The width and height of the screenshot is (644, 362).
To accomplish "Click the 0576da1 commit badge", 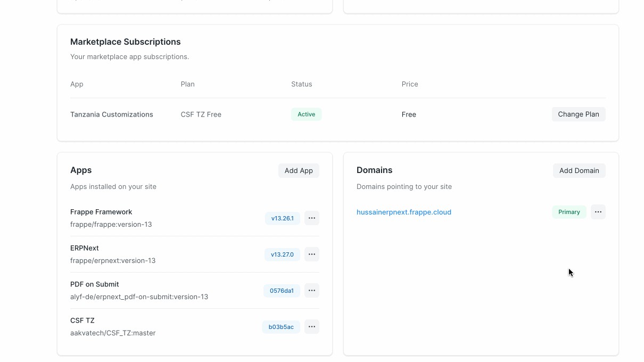I will click(x=282, y=291).
